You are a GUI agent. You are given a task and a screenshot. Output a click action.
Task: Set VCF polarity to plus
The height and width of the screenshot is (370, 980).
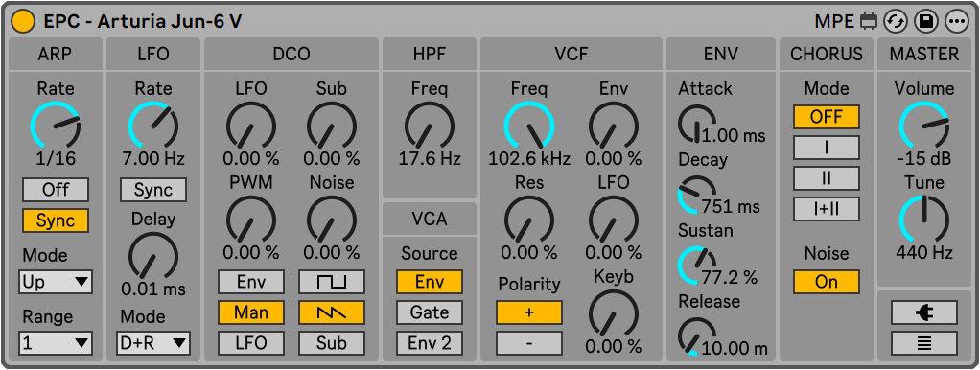(x=528, y=312)
